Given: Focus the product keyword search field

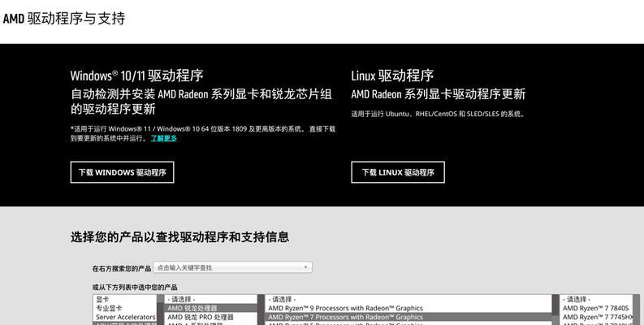Looking at the screenshot, I should pos(232,267).
